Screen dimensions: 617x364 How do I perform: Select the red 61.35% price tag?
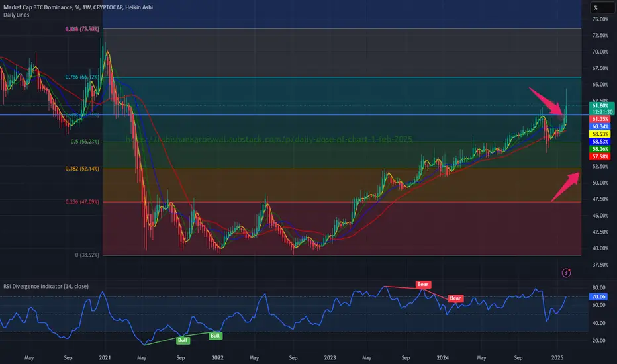pos(600,119)
